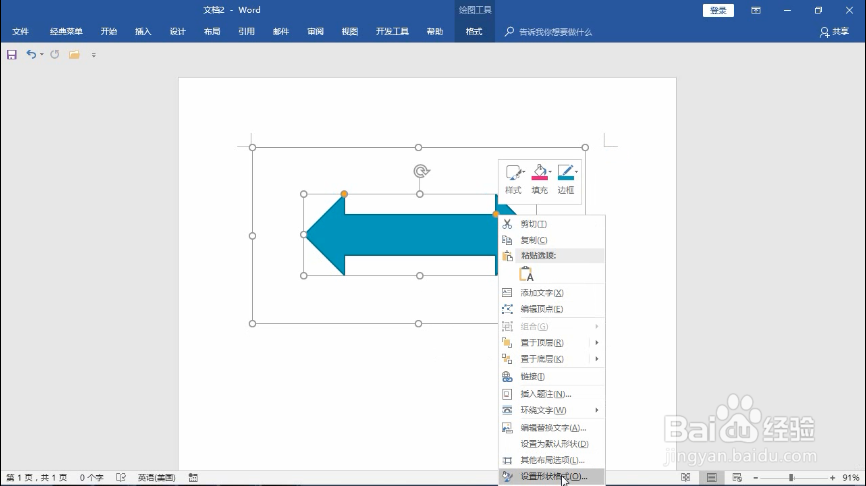The image size is (866, 486).
Task: Choose 设置为默认形状 from the context menu
Action: pyautogui.click(x=552, y=443)
